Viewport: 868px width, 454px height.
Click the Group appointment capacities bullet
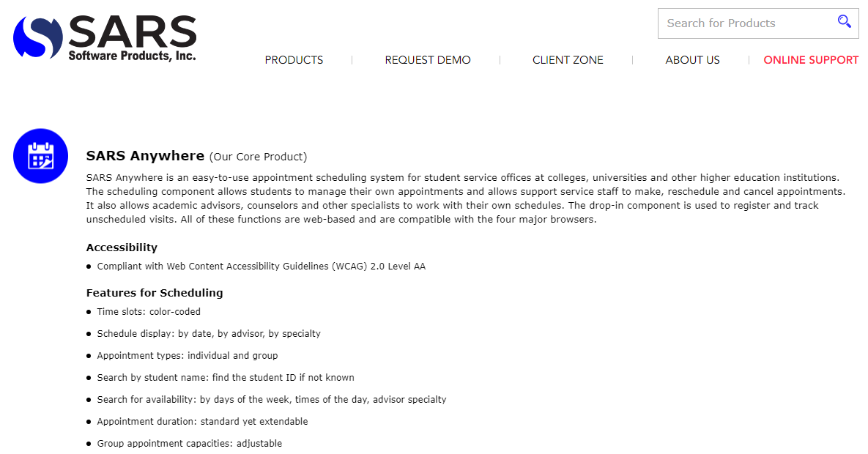[189, 444]
